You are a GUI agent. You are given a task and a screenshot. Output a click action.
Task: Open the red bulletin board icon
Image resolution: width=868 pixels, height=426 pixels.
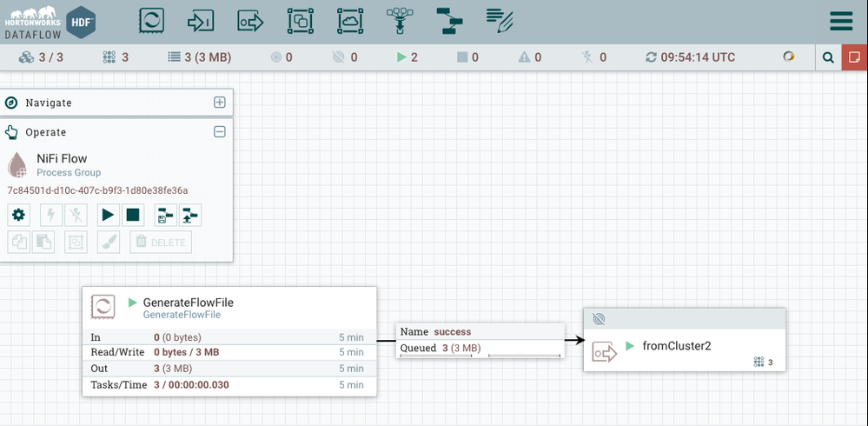tap(854, 57)
